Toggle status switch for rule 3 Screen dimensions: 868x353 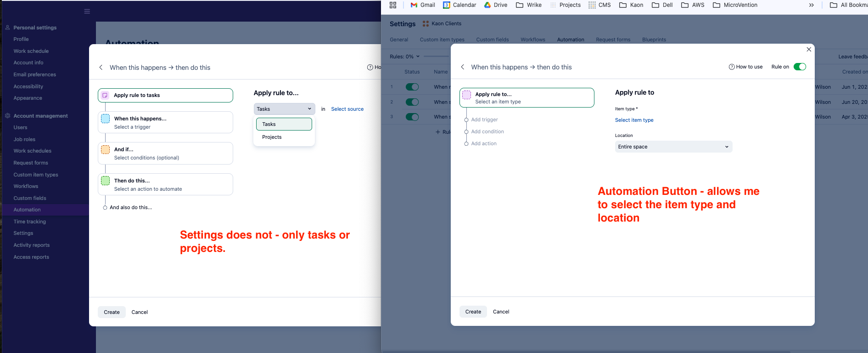click(412, 117)
